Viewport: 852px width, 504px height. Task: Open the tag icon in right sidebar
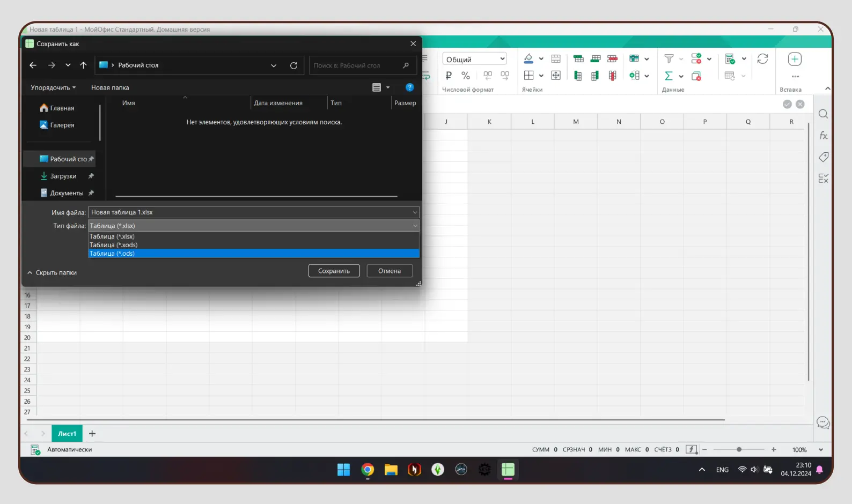(x=823, y=157)
